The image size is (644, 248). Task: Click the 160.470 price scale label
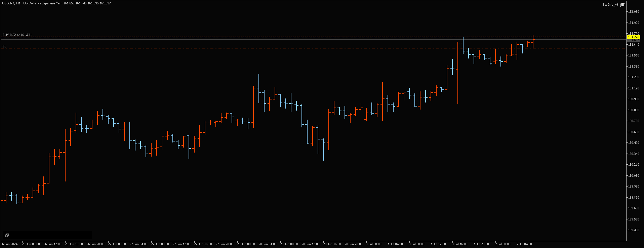point(634,143)
